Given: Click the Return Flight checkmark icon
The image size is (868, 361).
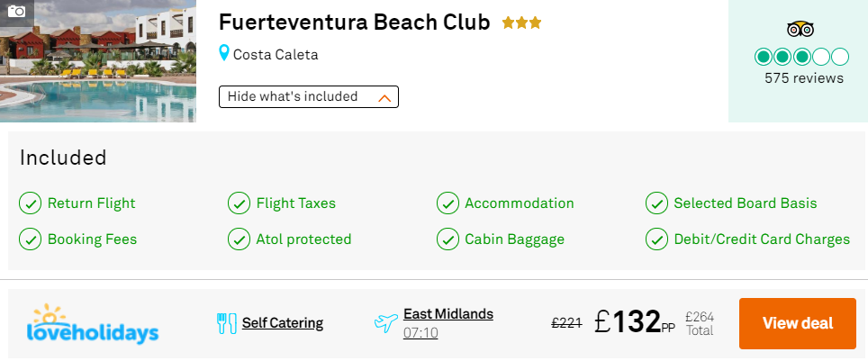Looking at the screenshot, I should pos(30,203).
